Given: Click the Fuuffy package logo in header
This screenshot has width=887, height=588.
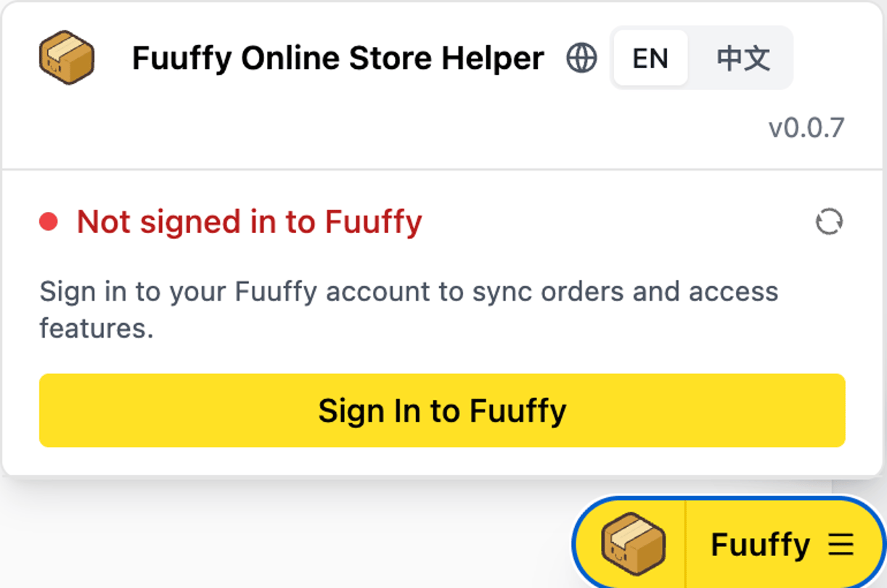Looking at the screenshot, I should click(x=66, y=57).
